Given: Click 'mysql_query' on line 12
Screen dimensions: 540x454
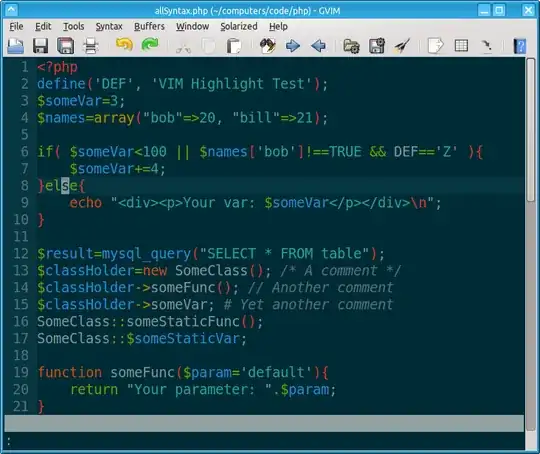Looking at the screenshot, I should 146,254.
